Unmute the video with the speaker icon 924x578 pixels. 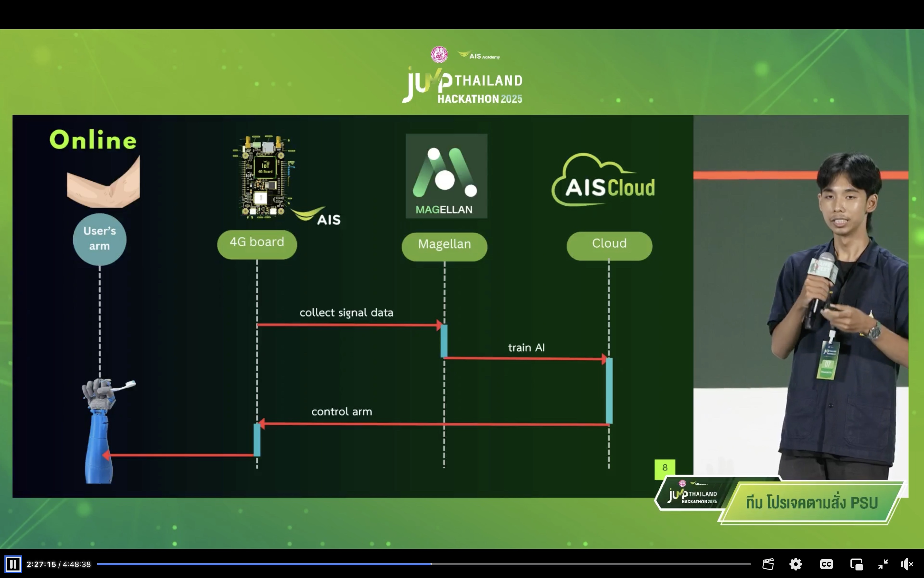point(906,564)
